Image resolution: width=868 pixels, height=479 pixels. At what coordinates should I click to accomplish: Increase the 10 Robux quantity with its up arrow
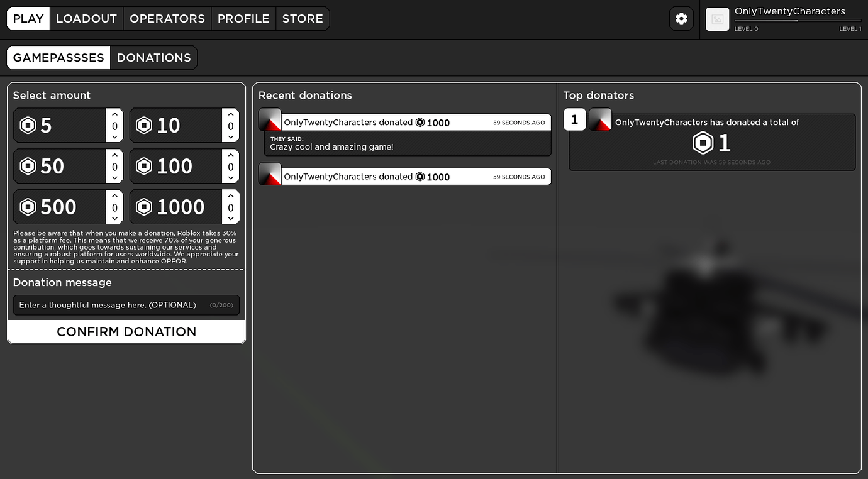(x=231, y=114)
